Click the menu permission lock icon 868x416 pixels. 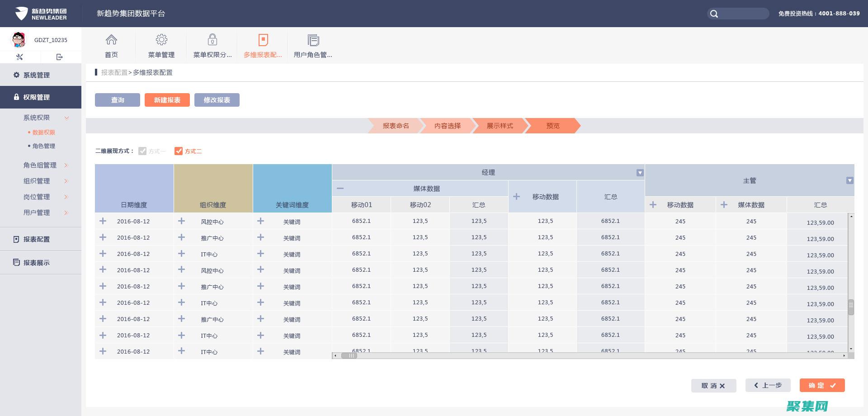(212, 40)
